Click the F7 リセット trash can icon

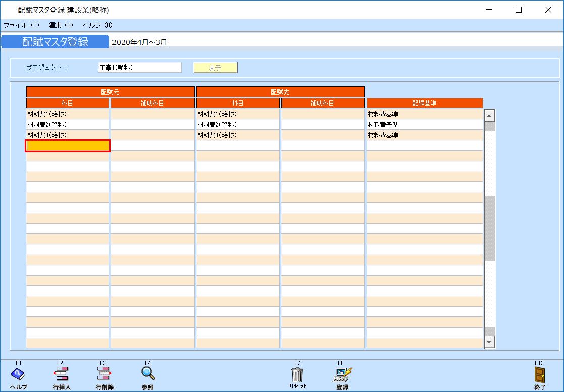297,374
